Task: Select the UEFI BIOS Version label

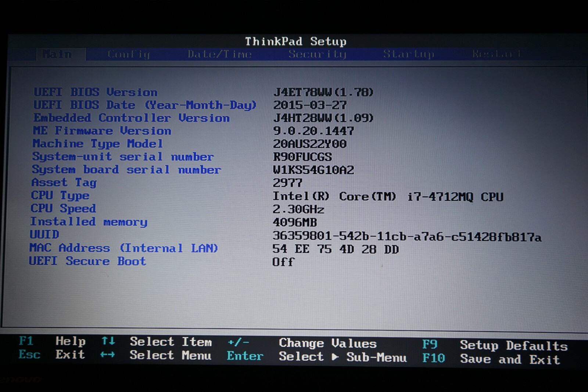Action: 96,92
